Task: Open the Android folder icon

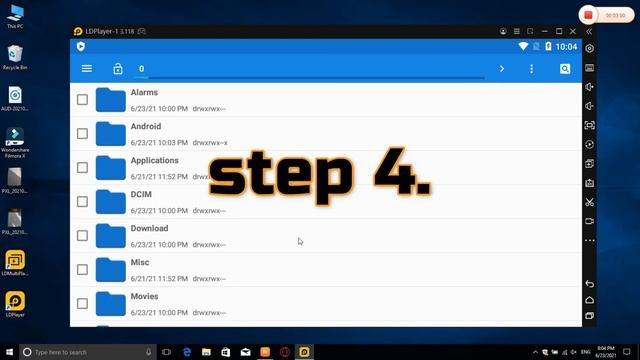Action: pyautogui.click(x=111, y=133)
